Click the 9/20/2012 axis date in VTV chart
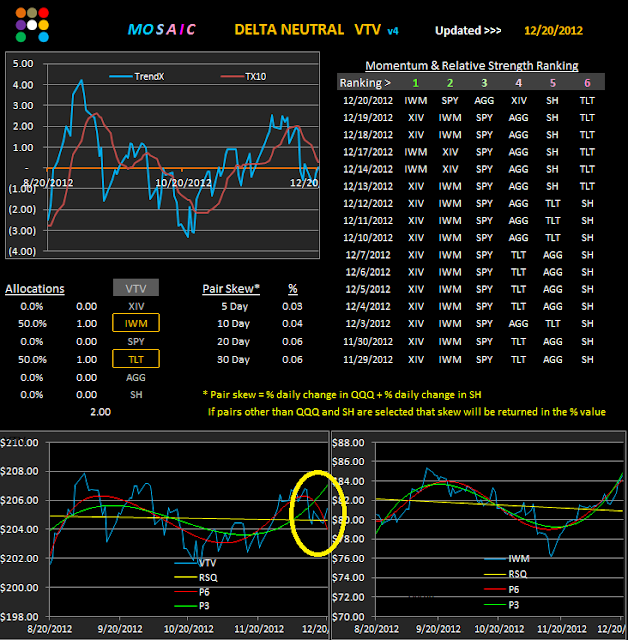The width and height of the screenshot is (628, 640). [x=120, y=629]
